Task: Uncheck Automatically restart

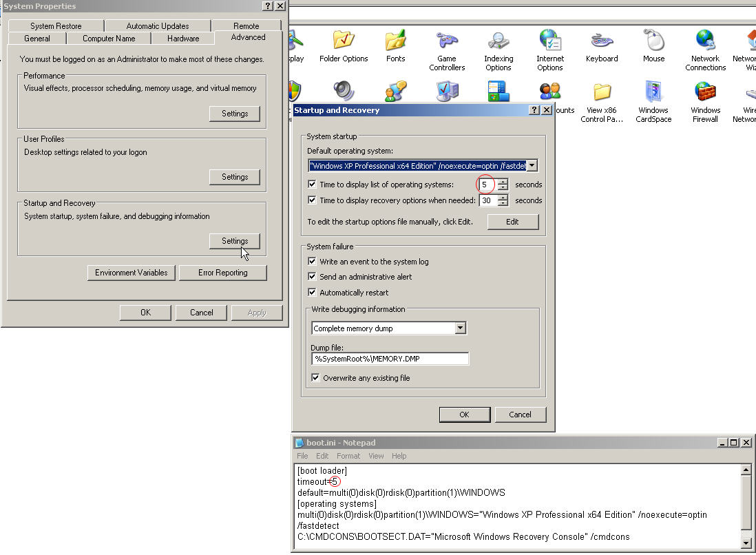Action: [x=312, y=292]
